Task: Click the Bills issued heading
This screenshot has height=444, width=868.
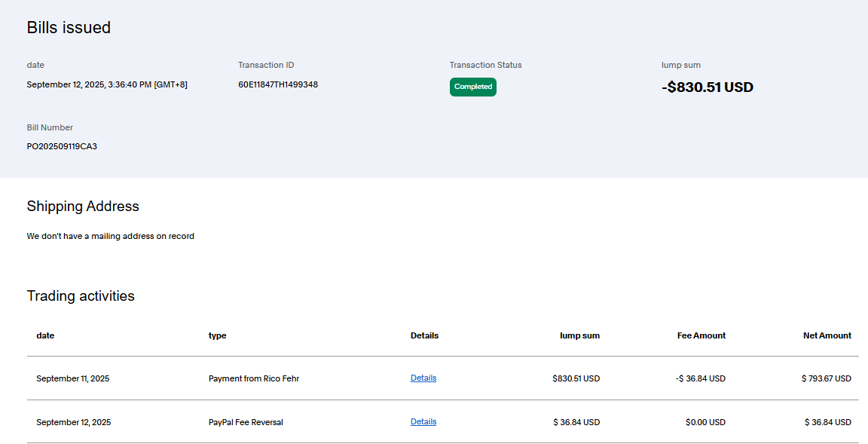Action: (x=69, y=28)
